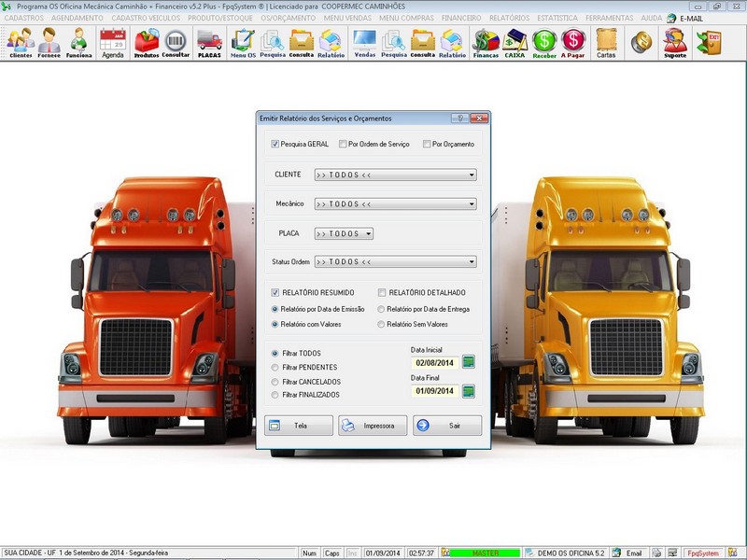Click the exit door icon
Image resolution: width=747 pixels, height=560 pixels.
(x=709, y=42)
